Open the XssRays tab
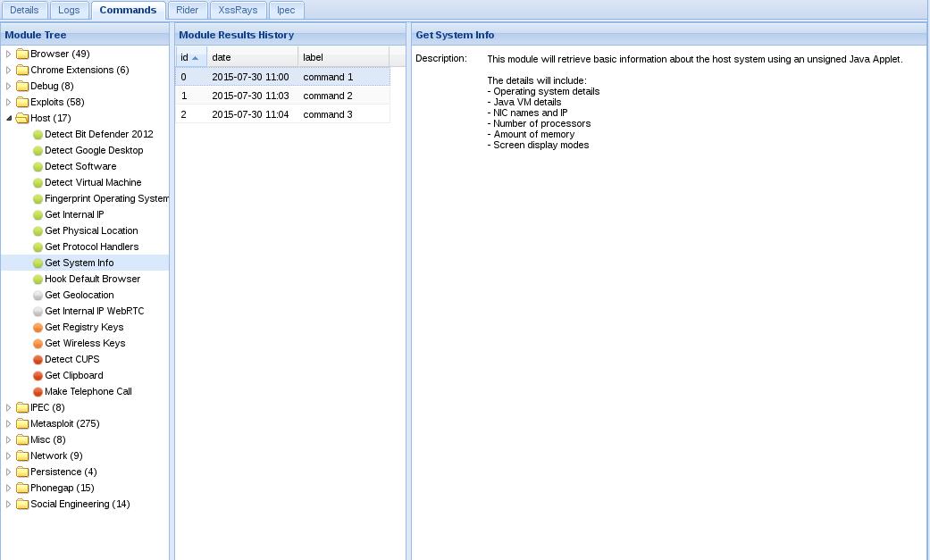 pos(238,10)
